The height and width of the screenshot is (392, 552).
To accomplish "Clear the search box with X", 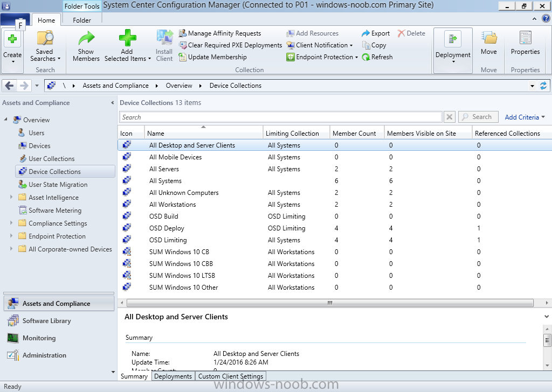I will (x=450, y=117).
